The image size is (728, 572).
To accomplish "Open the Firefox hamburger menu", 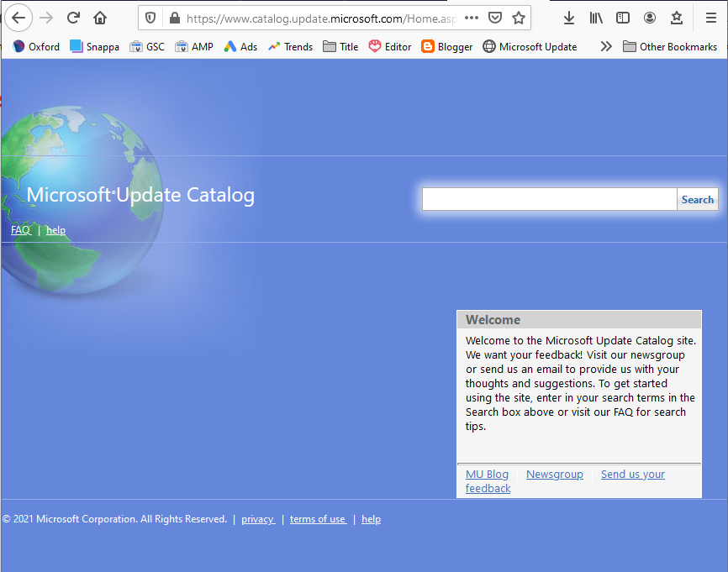I will coord(711,18).
